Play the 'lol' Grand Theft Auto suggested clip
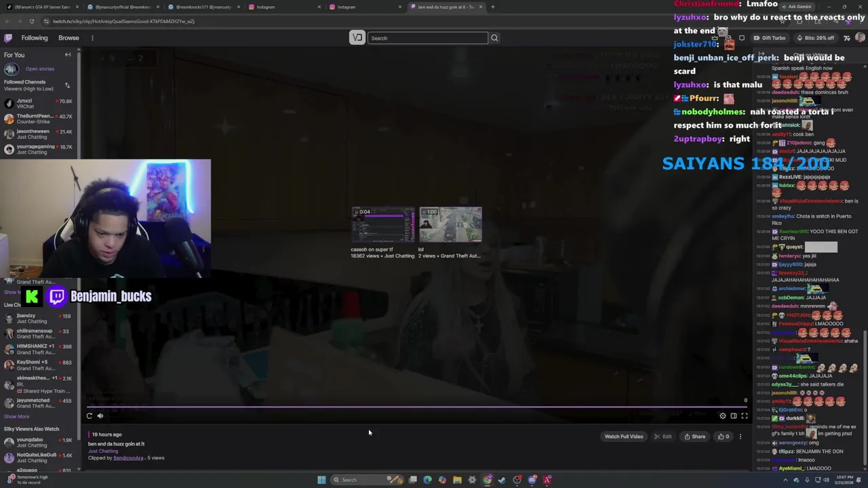The height and width of the screenshot is (488, 868). [450, 232]
